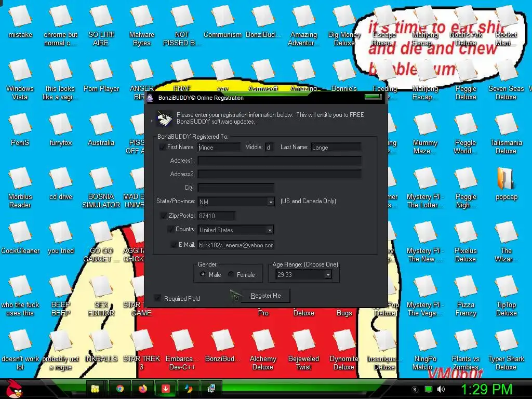Select the 'Talismania Deluxe' desktop icon
The height and width of the screenshot is (399, 532).
(506, 134)
